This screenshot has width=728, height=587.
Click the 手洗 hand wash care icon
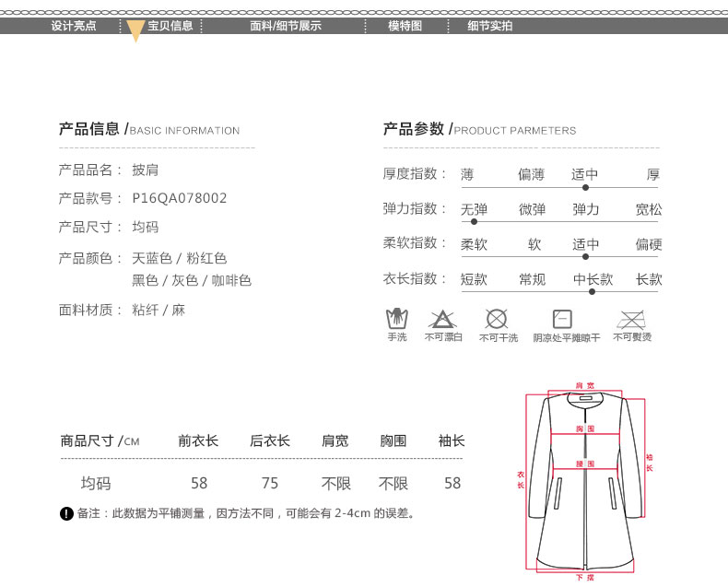pos(396,319)
